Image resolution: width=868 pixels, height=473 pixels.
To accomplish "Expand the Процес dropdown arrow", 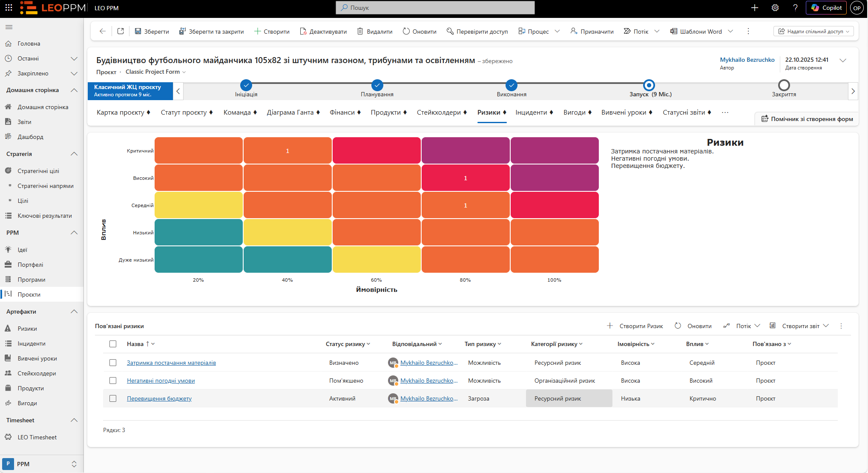I will (557, 31).
